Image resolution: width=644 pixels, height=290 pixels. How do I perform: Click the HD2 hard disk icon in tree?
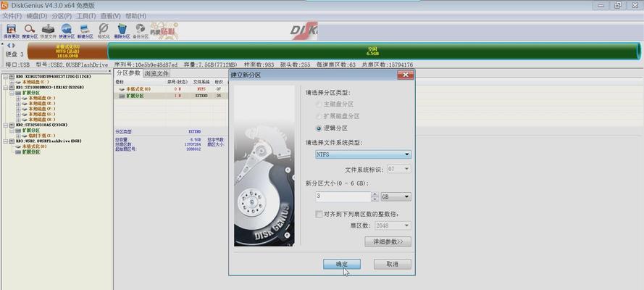coord(11,125)
